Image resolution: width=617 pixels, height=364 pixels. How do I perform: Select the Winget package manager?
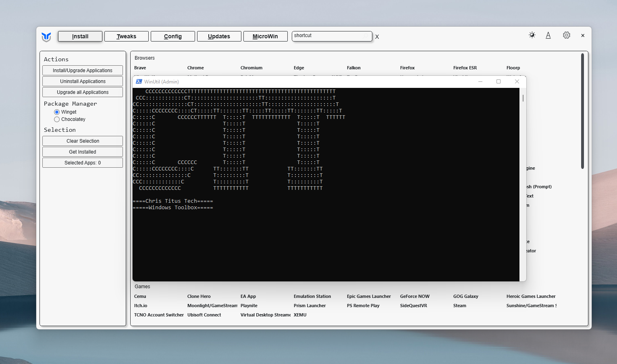click(x=57, y=112)
